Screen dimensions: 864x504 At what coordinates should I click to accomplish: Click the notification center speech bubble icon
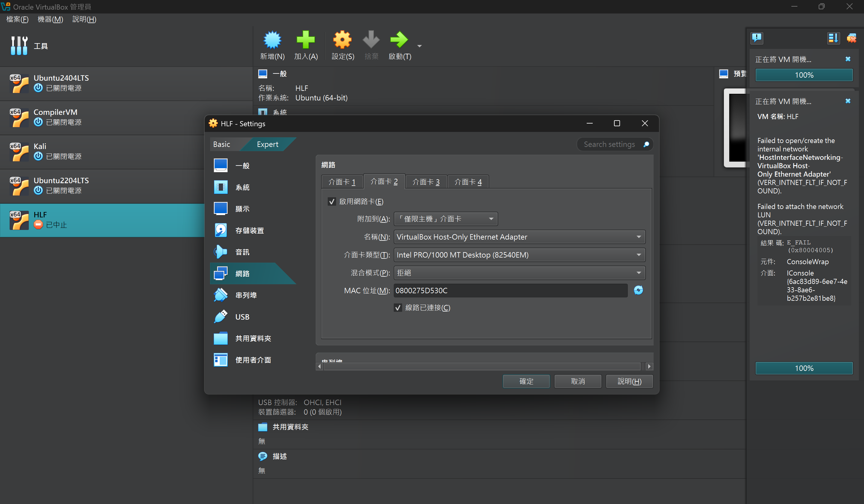point(757,38)
